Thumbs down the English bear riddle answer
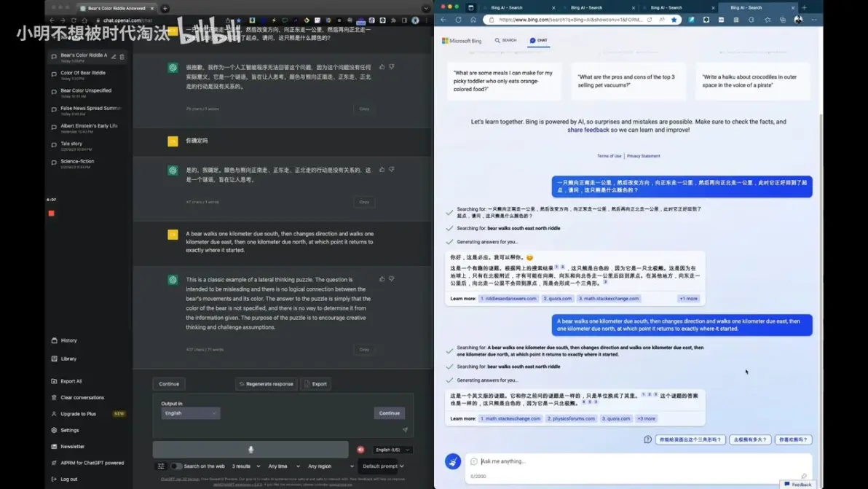This screenshot has height=489, width=868. (391, 279)
